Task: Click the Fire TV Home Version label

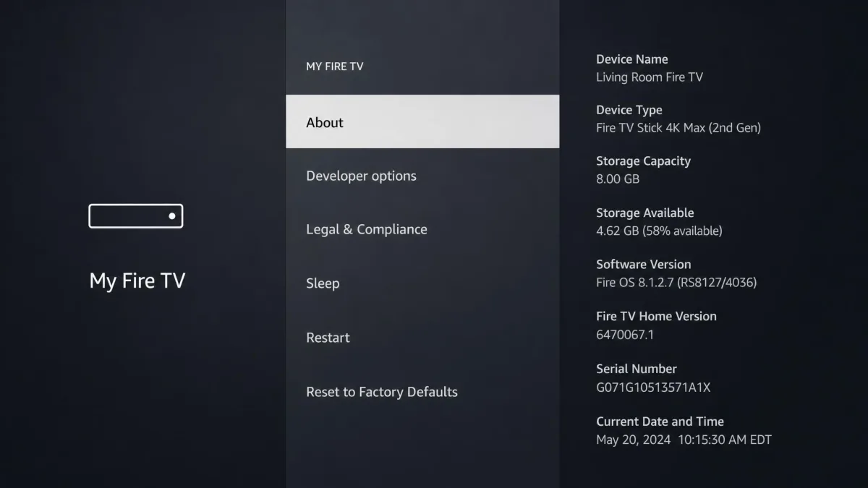Action: coord(657,317)
